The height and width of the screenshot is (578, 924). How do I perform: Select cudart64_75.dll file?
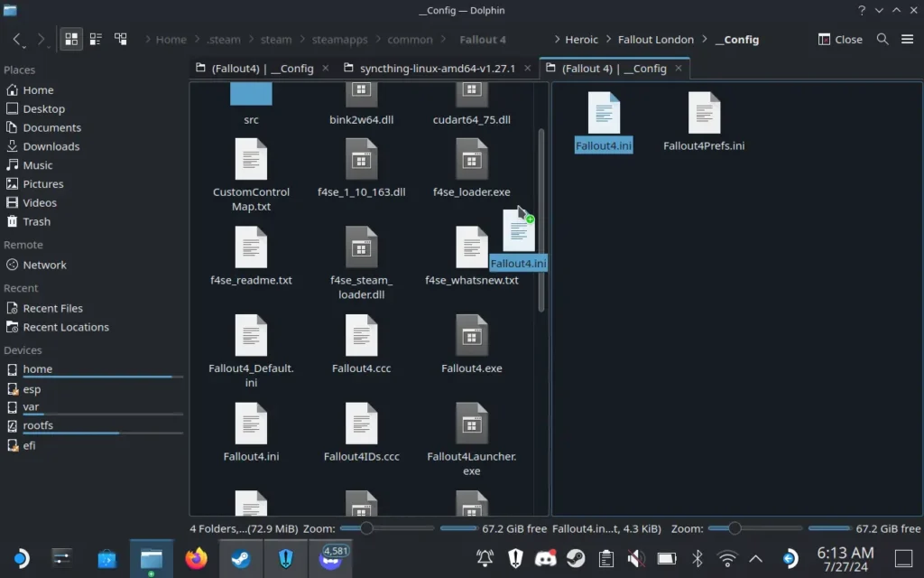point(471,105)
